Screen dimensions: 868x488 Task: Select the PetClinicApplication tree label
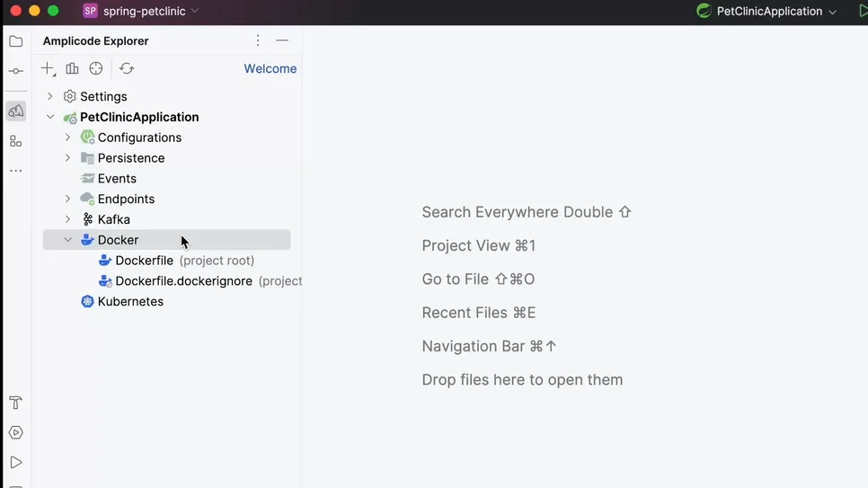[x=139, y=117]
